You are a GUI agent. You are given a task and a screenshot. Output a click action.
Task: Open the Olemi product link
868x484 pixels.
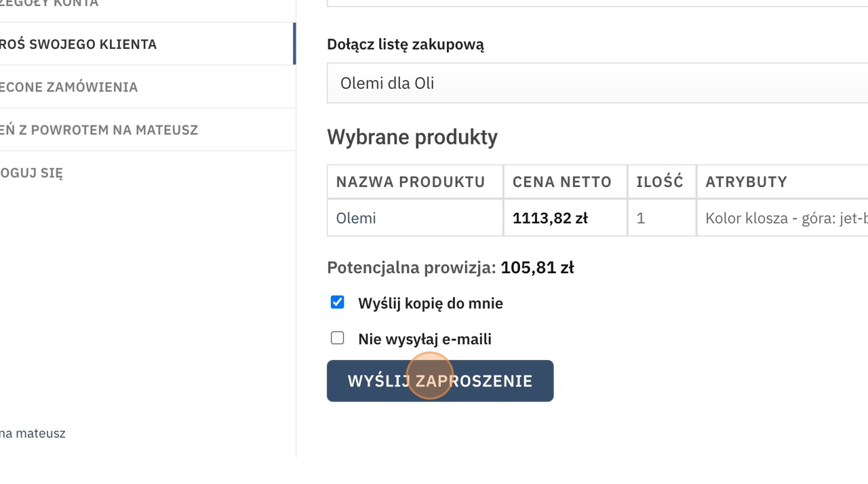356,218
